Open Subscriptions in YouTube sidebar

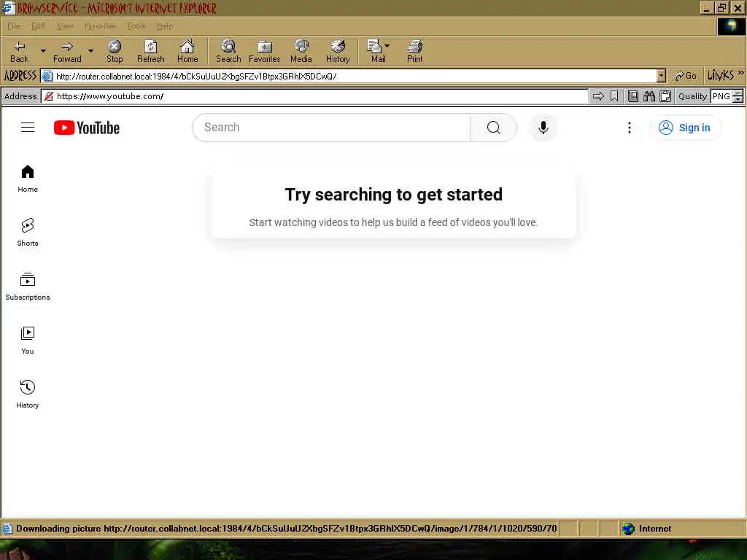point(28,286)
